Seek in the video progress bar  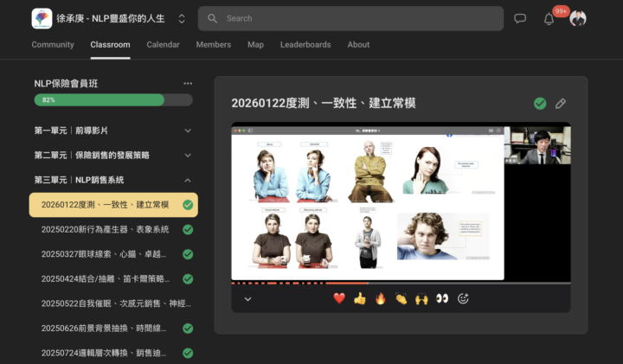[401, 283]
